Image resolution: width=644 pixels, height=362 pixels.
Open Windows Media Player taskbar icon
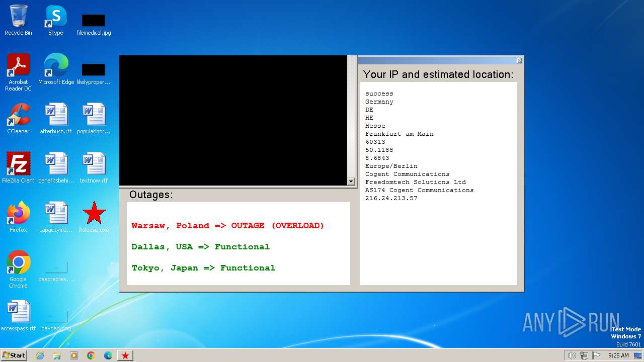[74, 355]
